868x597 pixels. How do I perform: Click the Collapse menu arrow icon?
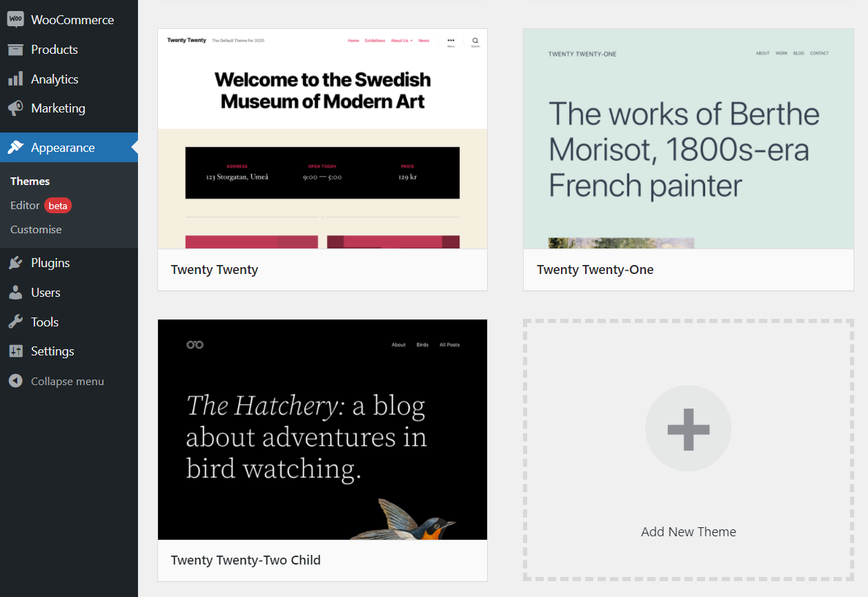[15, 381]
